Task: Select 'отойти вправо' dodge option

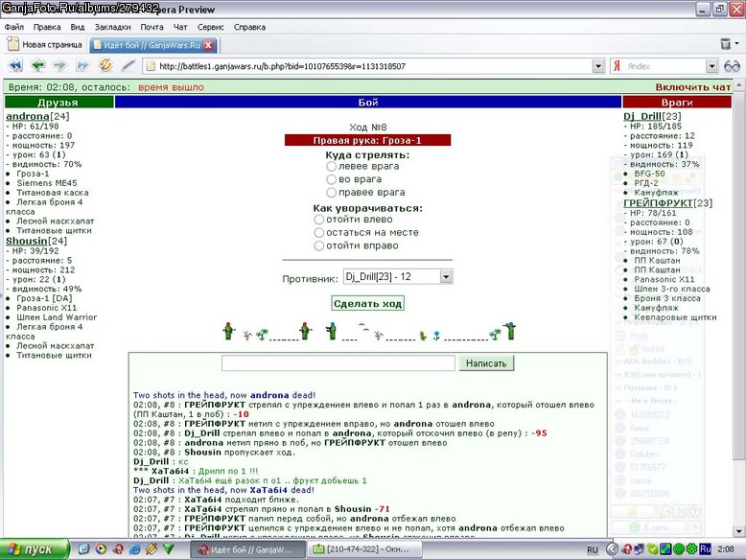Action: [318, 245]
